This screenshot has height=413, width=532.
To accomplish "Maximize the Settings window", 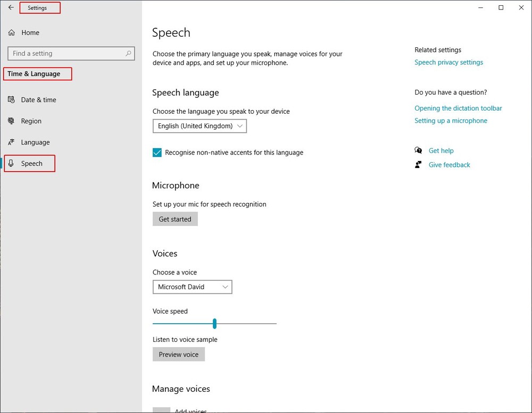I will pos(501,7).
